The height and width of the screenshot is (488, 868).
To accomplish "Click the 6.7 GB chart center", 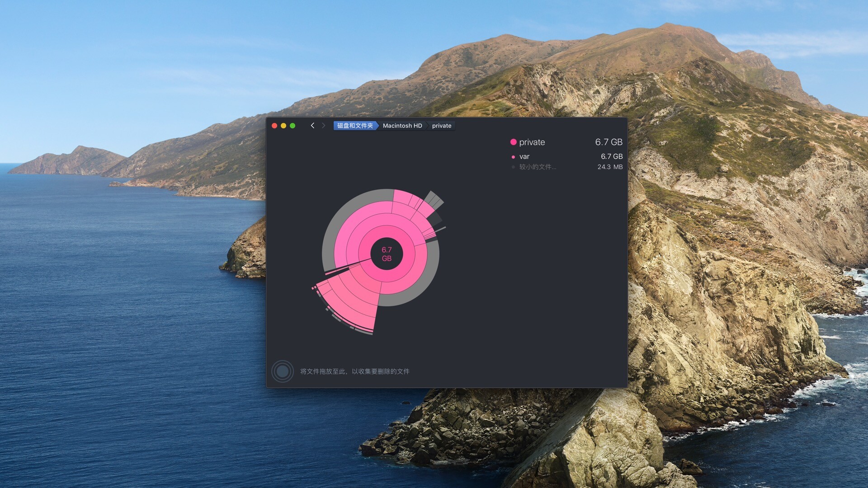I will click(387, 254).
